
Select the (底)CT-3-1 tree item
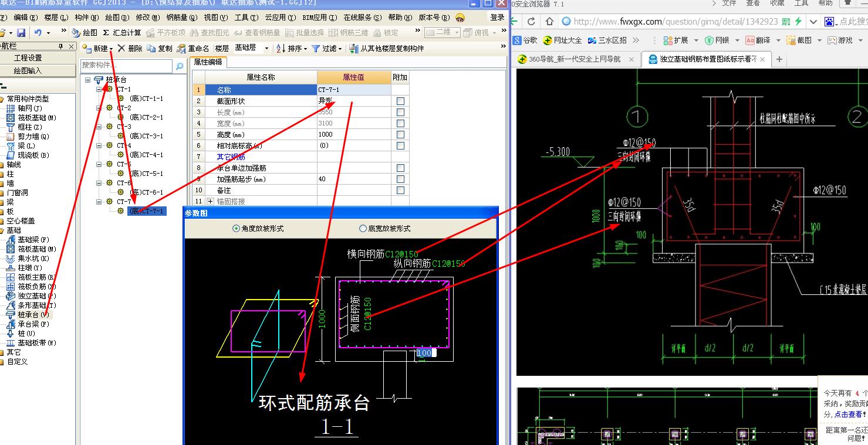[146, 136]
